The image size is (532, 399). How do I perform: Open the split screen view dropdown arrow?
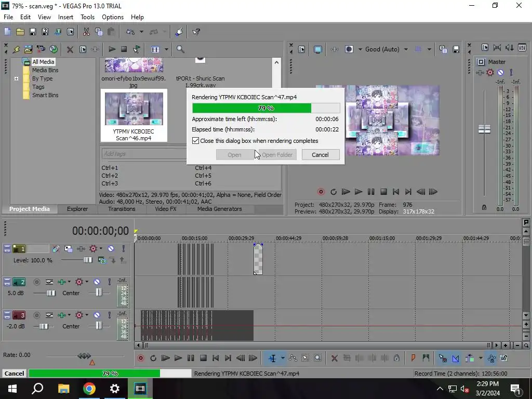360,49
